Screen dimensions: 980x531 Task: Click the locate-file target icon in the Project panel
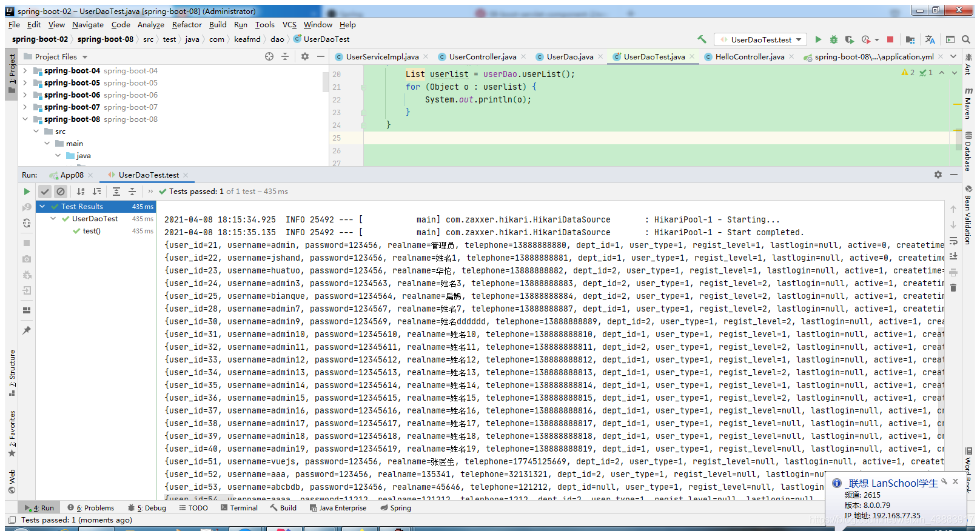click(269, 56)
